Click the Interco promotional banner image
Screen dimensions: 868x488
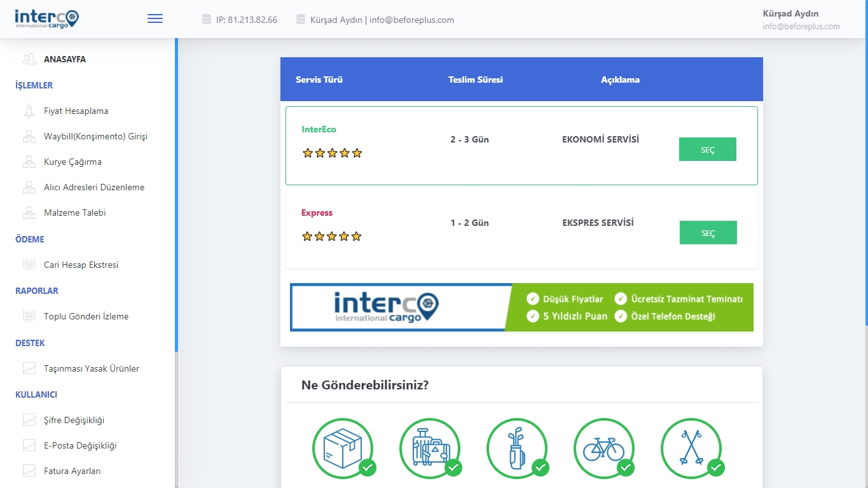(521, 307)
